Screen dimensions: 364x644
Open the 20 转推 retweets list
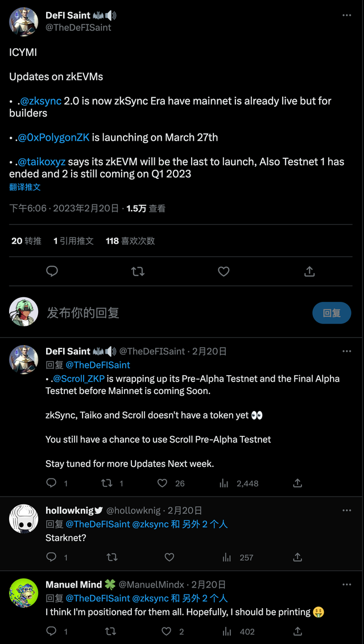[26, 241]
